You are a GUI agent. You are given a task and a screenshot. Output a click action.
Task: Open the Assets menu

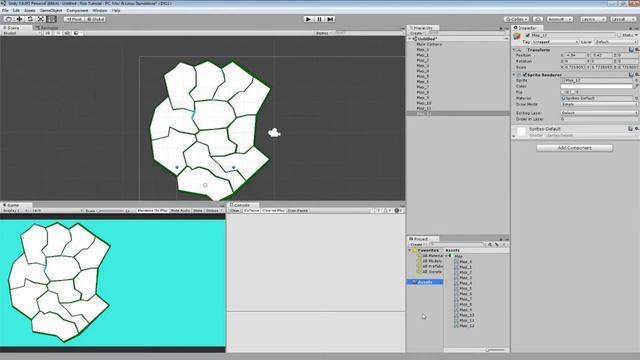tap(30, 10)
